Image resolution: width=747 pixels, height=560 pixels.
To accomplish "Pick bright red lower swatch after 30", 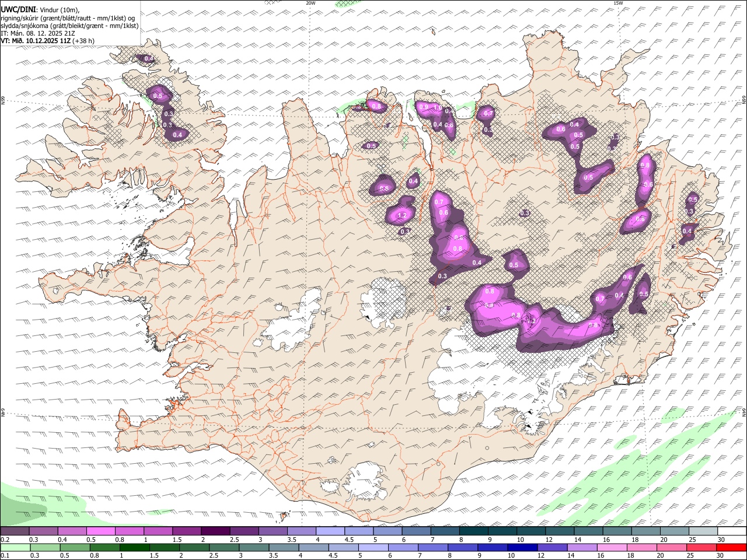I will (731, 548).
